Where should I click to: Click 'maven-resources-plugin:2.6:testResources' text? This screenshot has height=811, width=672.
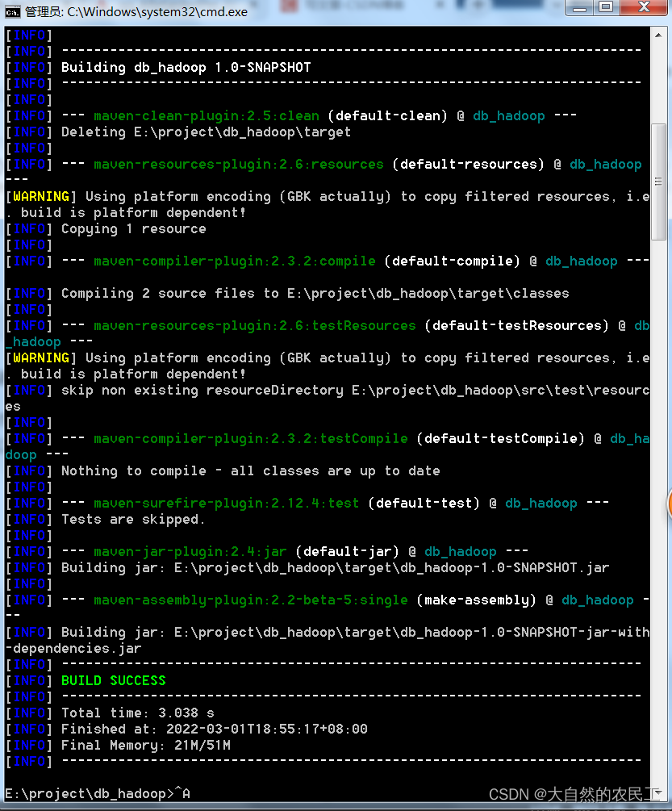pyautogui.click(x=255, y=326)
